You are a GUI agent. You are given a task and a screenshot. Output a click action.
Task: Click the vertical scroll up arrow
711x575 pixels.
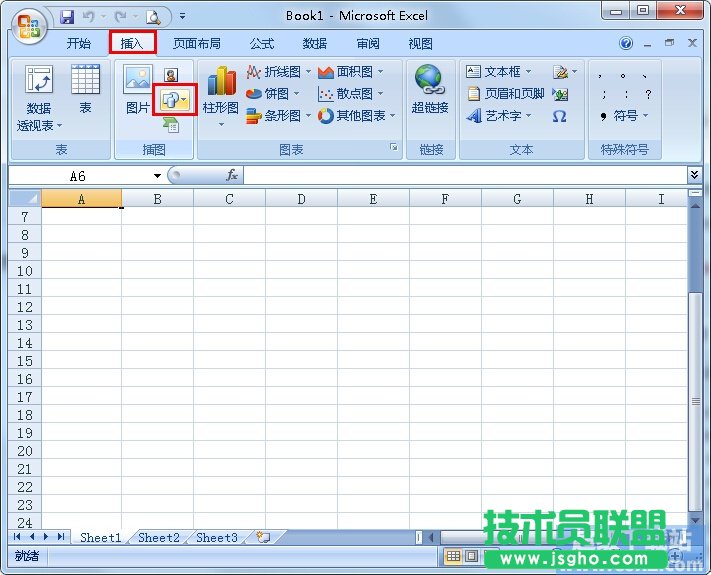click(x=695, y=205)
